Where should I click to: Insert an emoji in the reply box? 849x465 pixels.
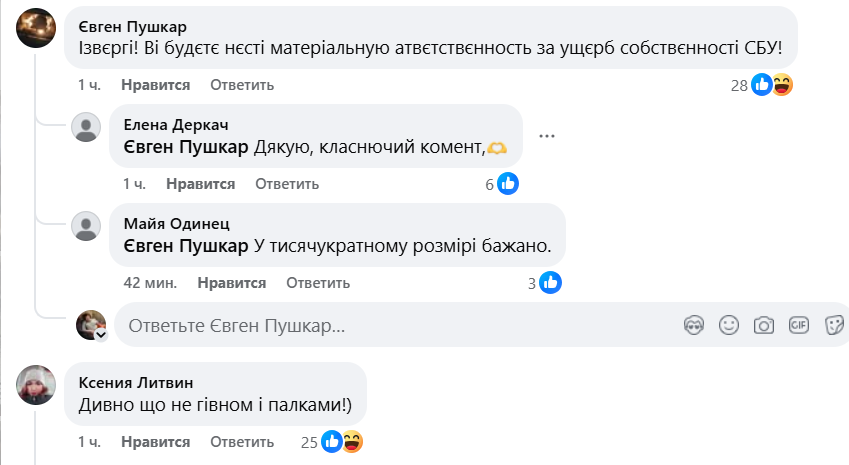[x=730, y=325]
